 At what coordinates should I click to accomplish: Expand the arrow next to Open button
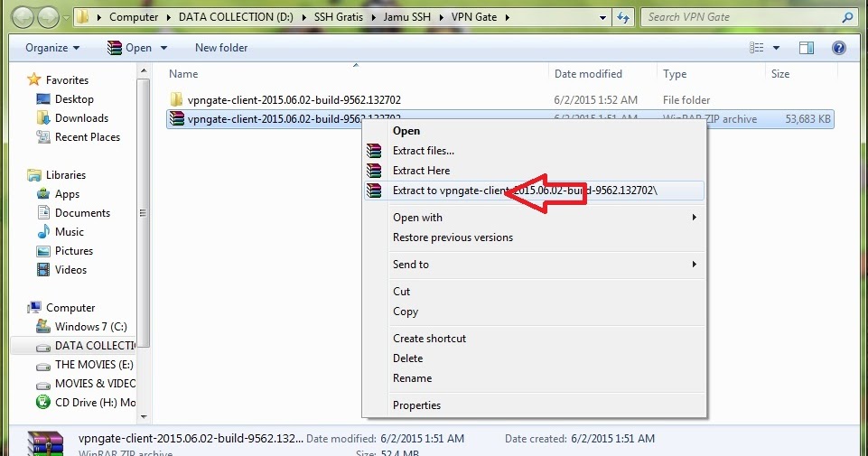coord(163,48)
